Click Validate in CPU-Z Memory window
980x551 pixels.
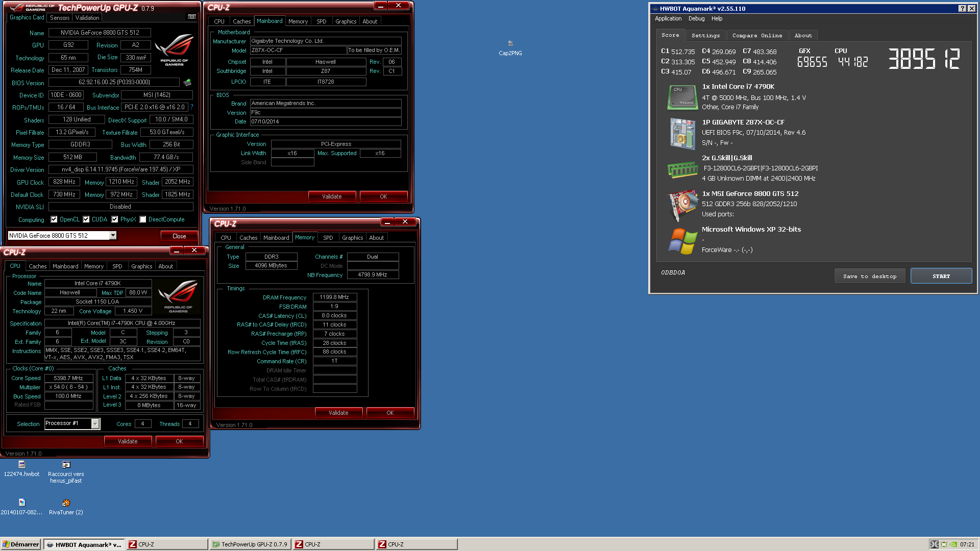[338, 413]
